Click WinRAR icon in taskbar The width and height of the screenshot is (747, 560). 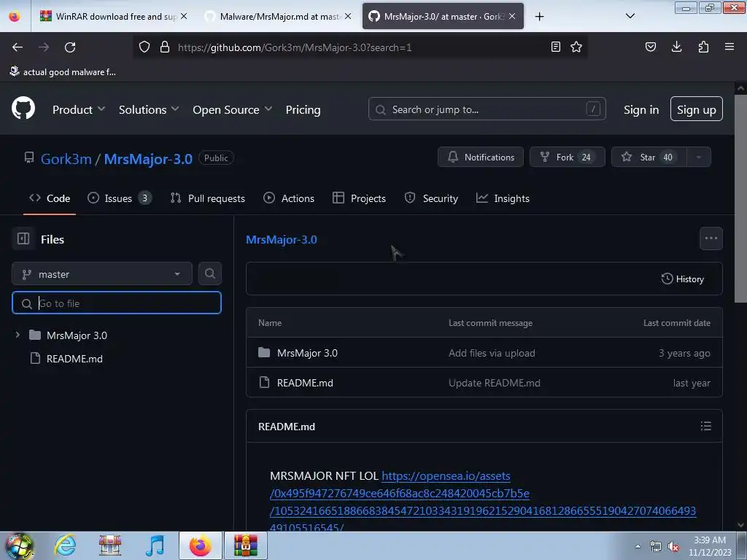point(246,545)
